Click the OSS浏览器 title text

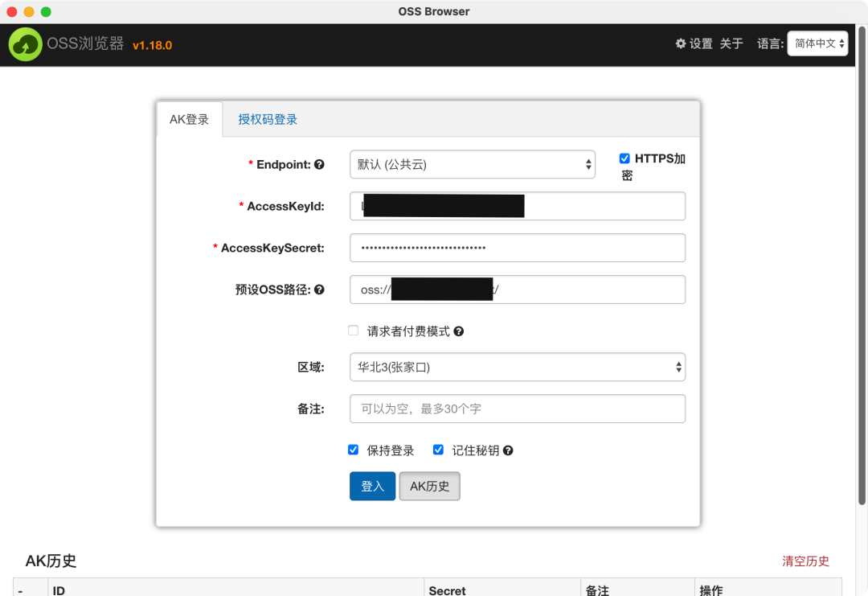[x=85, y=43]
